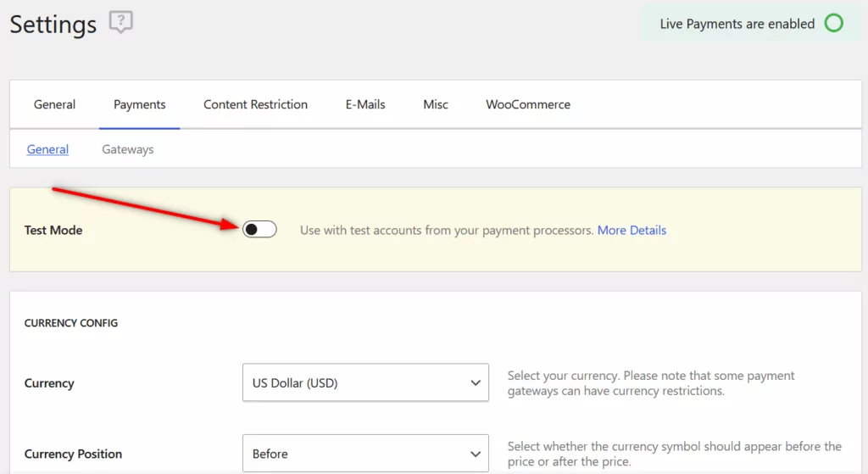Open the Content Restriction tab

[255, 104]
